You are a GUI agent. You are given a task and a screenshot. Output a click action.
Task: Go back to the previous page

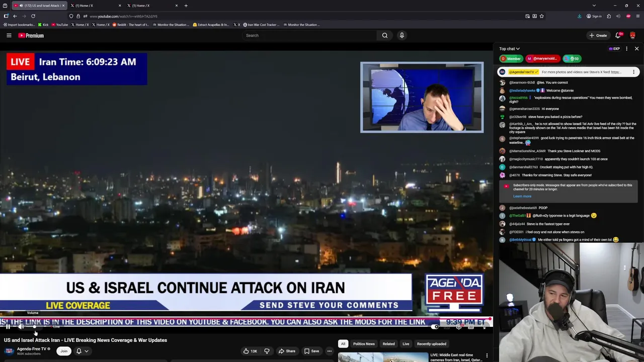(x=15, y=16)
